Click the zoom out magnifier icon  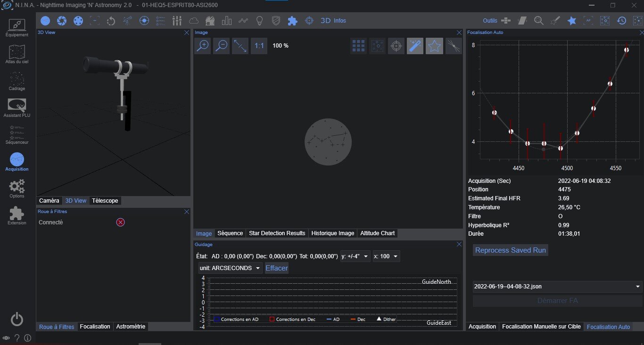tap(221, 46)
